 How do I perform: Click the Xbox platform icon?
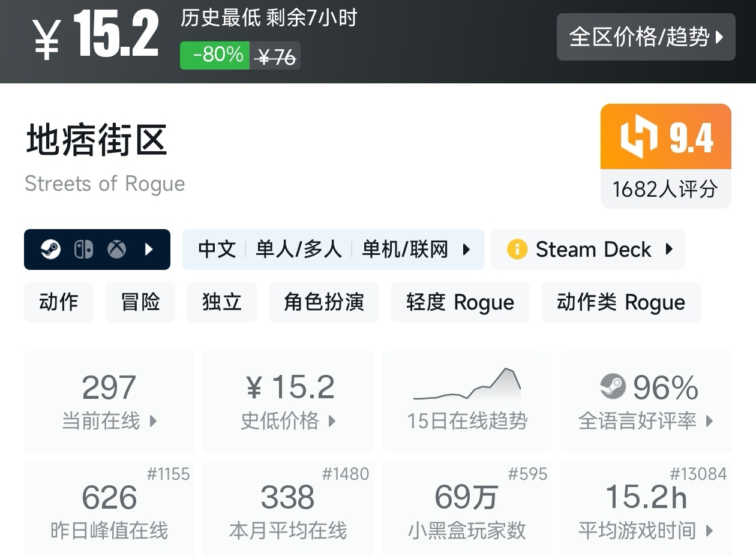tap(116, 250)
